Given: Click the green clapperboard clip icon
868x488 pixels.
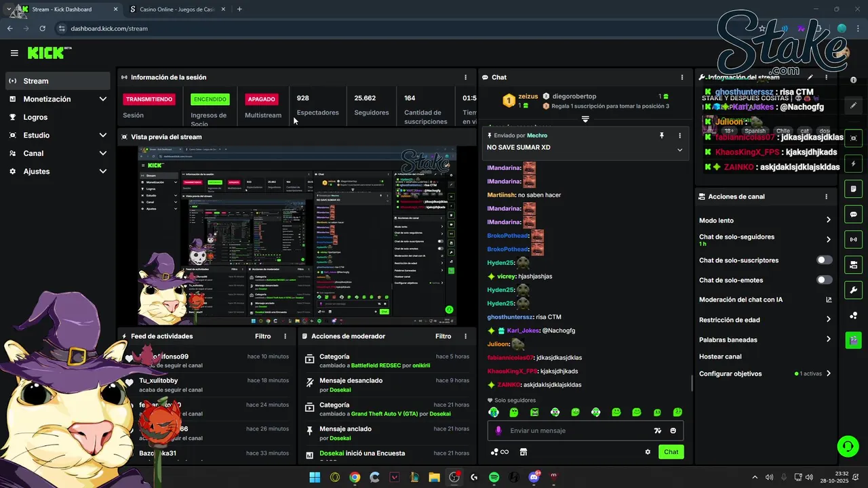Looking at the screenshot, I should pyautogui.click(x=853, y=340).
